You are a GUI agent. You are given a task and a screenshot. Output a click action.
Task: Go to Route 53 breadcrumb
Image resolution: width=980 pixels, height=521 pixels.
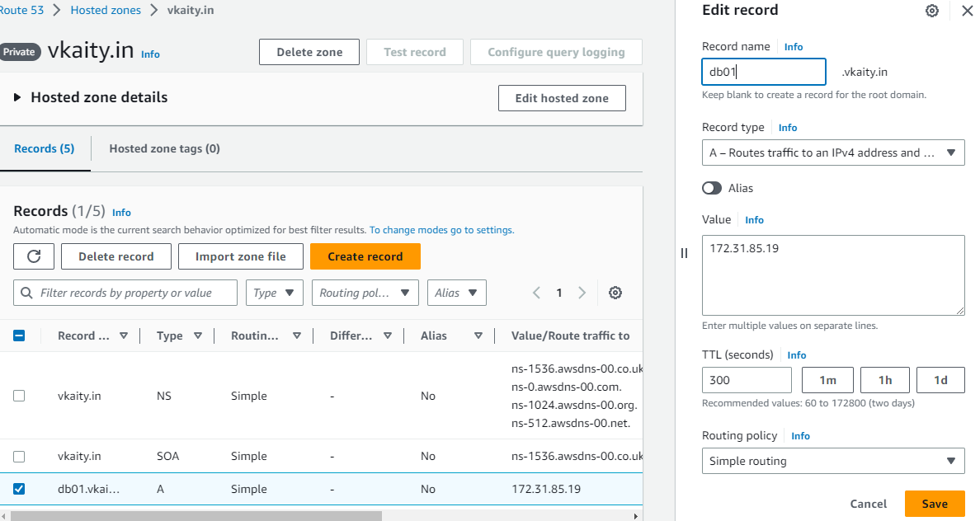(x=21, y=10)
